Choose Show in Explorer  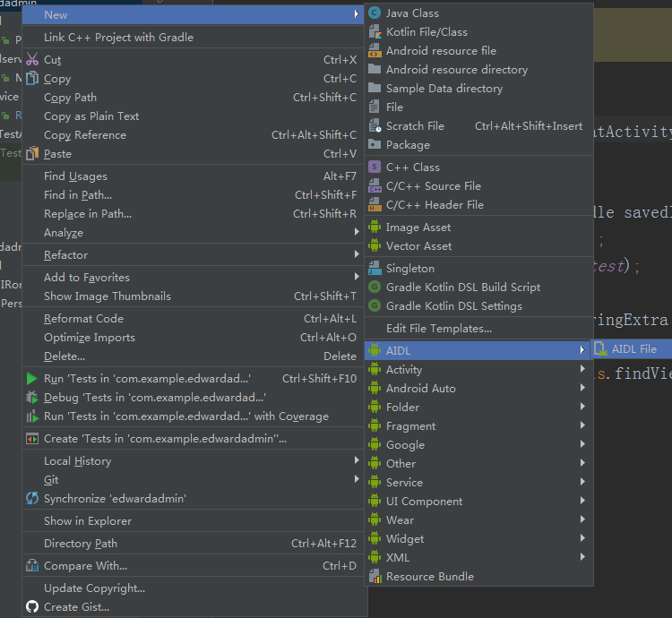[193, 520]
